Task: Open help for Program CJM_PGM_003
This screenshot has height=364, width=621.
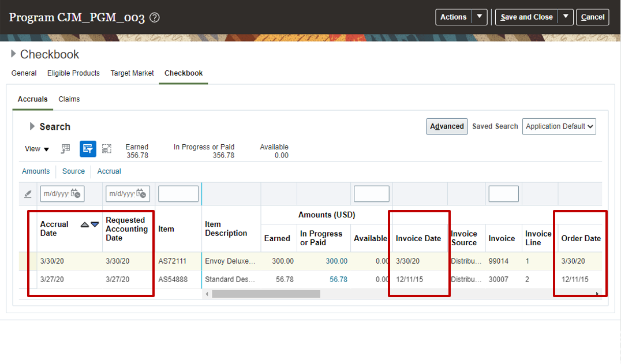Action: pyautogui.click(x=154, y=17)
